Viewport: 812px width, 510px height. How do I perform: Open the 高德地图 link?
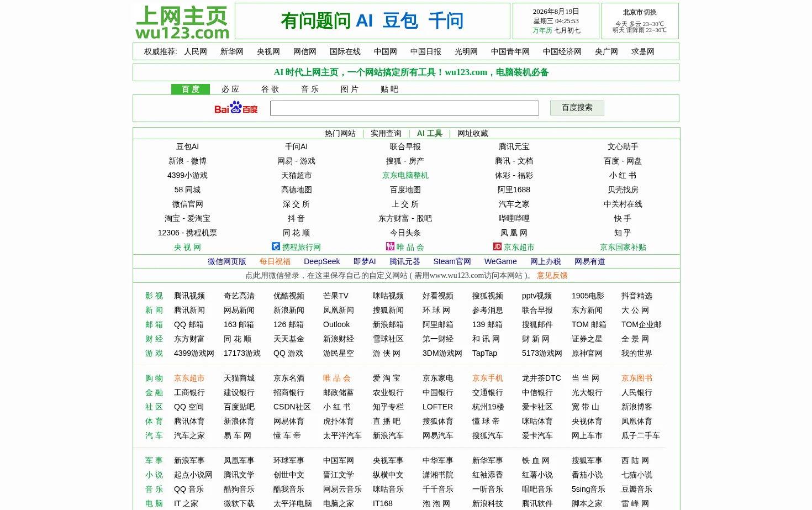297,190
